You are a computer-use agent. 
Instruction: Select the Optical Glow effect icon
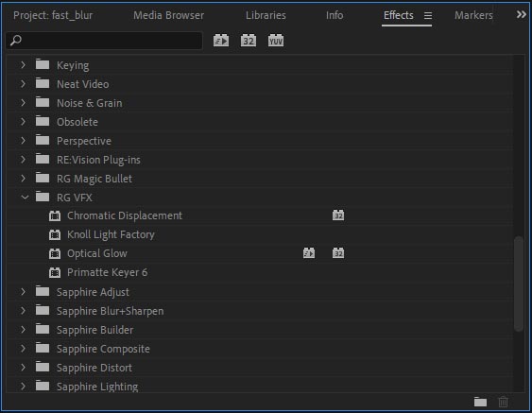[x=55, y=253]
